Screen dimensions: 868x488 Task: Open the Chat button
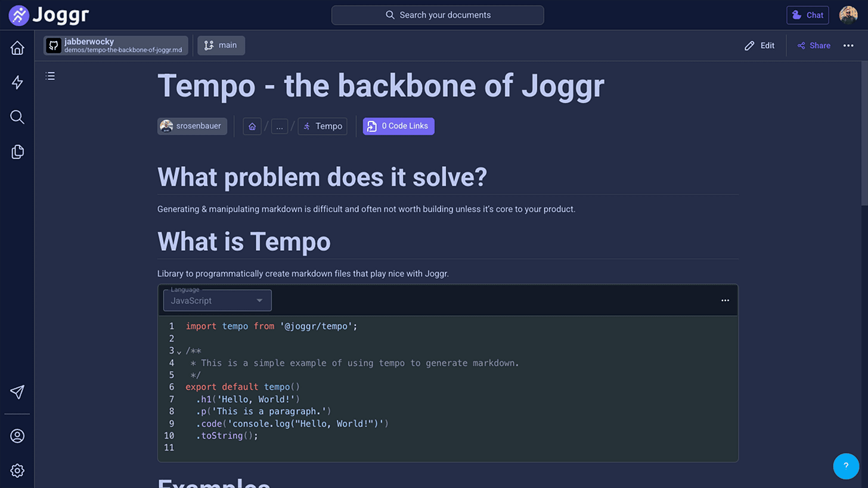click(808, 15)
